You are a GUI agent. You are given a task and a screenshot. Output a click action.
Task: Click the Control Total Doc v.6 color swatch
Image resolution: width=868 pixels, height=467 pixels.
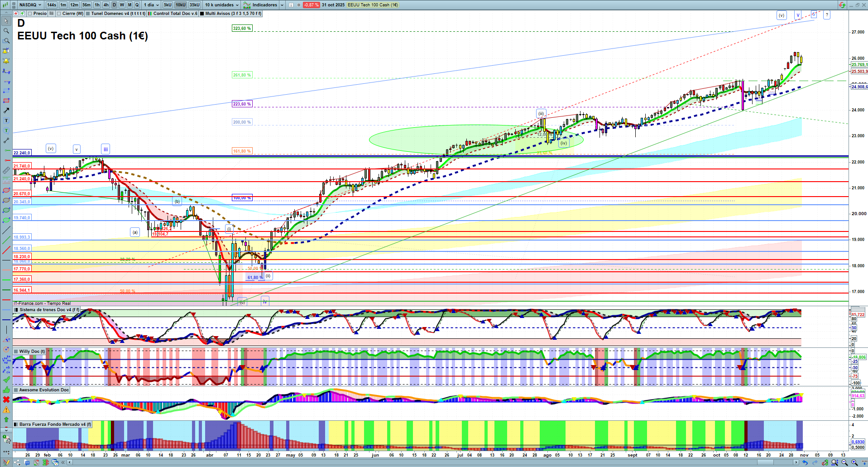150,14
